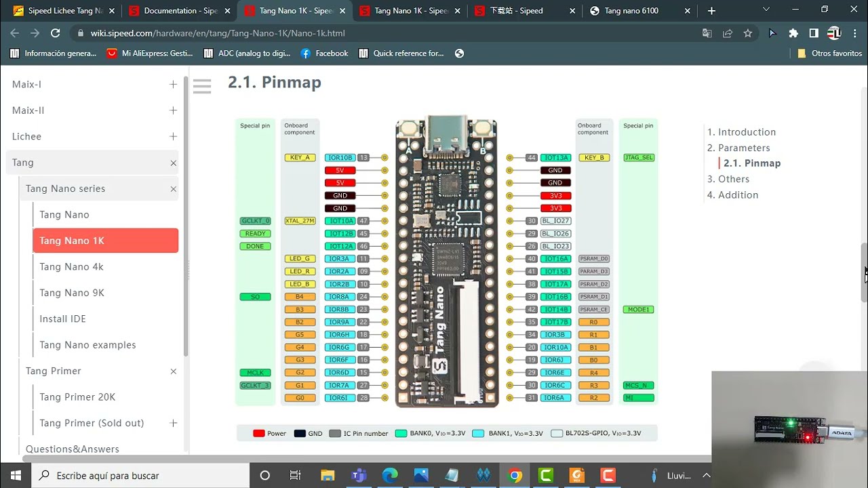The height and width of the screenshot is (488, 868).
Task: Bookmark this page with the star icon
Action: [747, 33]
